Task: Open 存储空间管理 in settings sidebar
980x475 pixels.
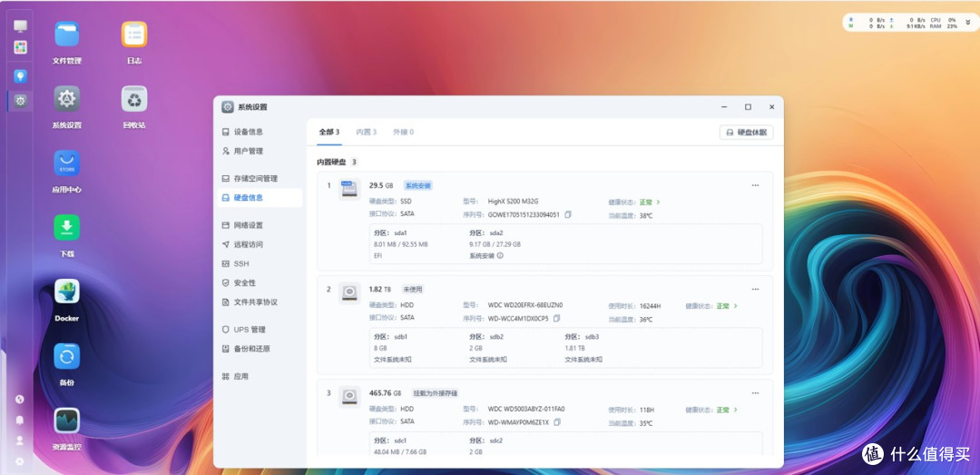Action: coord(260,178)
